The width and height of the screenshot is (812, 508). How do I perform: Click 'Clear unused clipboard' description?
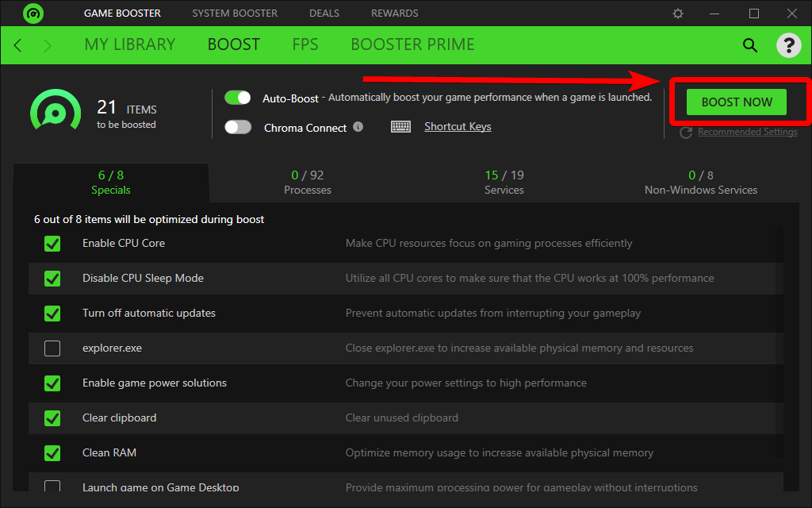click(402, 418)
